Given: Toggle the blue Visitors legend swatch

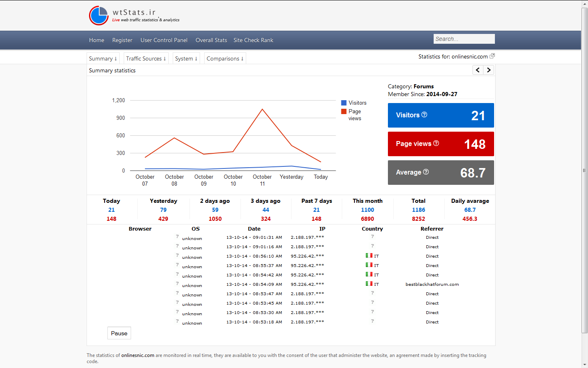Looking at the screenshot, I should tap(344, 103).
